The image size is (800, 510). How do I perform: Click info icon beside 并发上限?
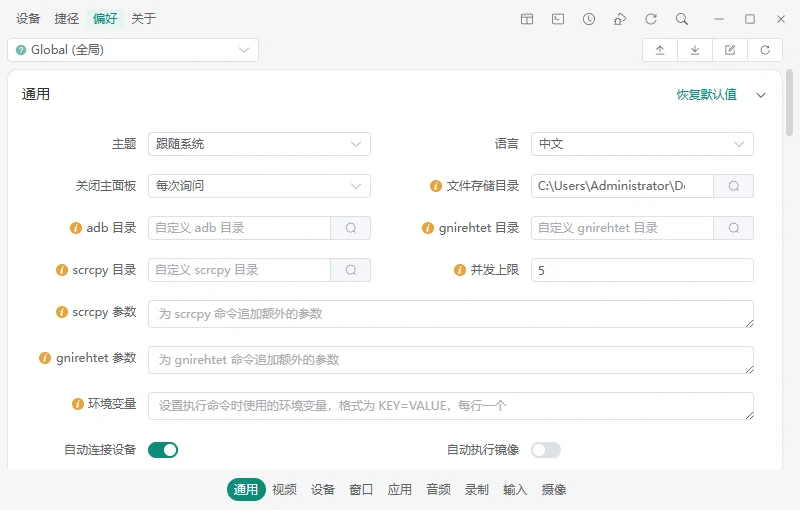pyautogui.click(x=460, y=270)
